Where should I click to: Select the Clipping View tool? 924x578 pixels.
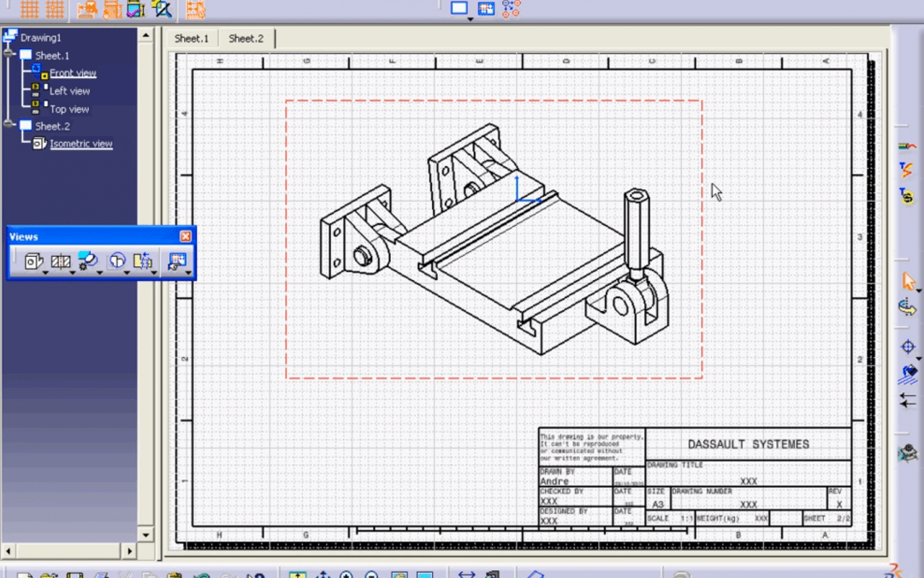pos(117,261)
